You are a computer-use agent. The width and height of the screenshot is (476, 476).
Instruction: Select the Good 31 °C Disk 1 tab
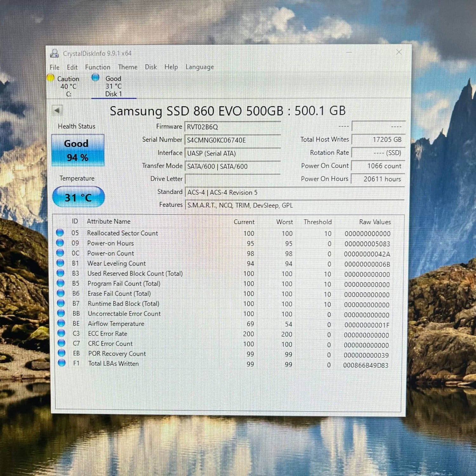113,86
